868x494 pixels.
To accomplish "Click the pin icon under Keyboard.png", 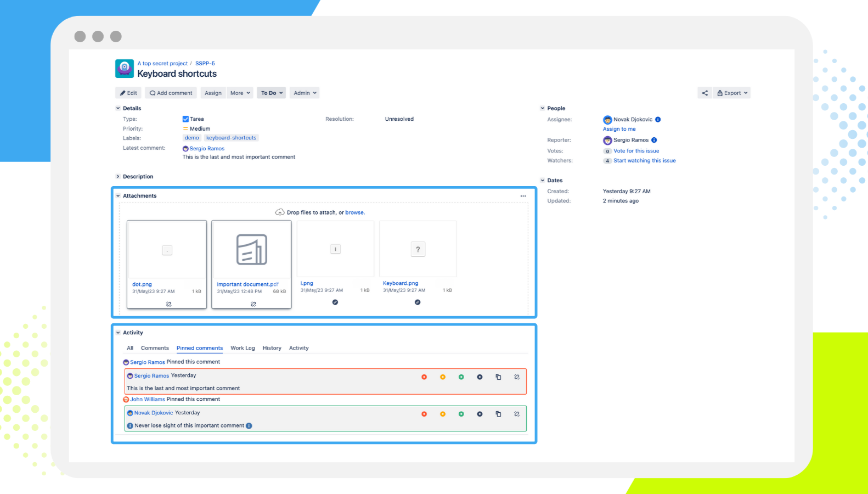I will coord(418,302).
